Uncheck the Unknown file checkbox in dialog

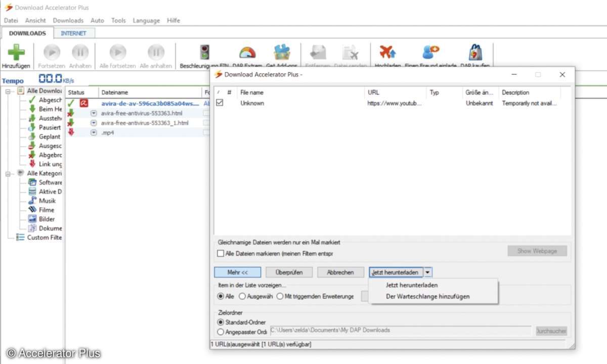coord(220,103)
